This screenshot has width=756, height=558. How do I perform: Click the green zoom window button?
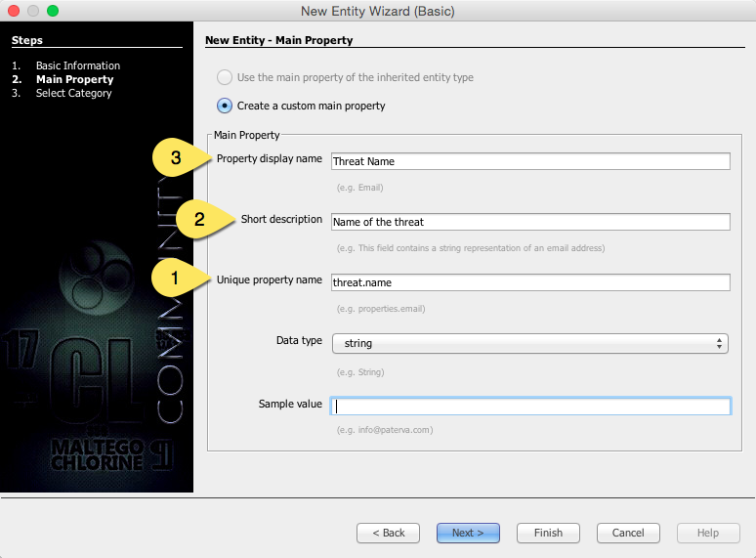[53, 11]
